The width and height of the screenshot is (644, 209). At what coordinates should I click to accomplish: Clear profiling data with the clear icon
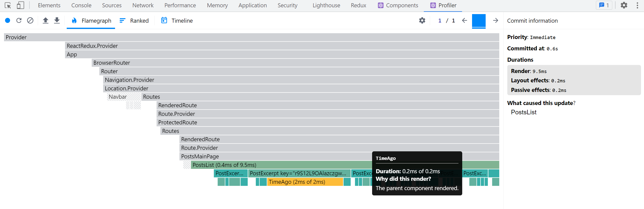pyautogui.click(x=30, y=20)
